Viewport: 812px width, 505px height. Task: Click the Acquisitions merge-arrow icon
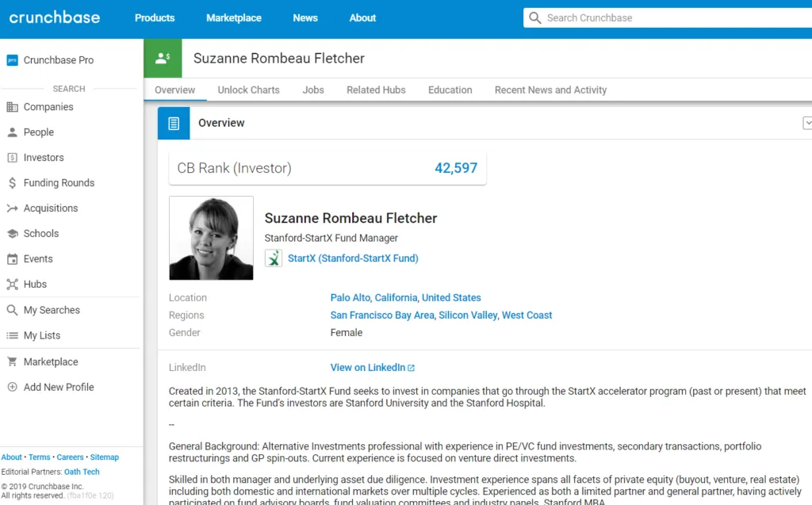(x=12, y=209)
